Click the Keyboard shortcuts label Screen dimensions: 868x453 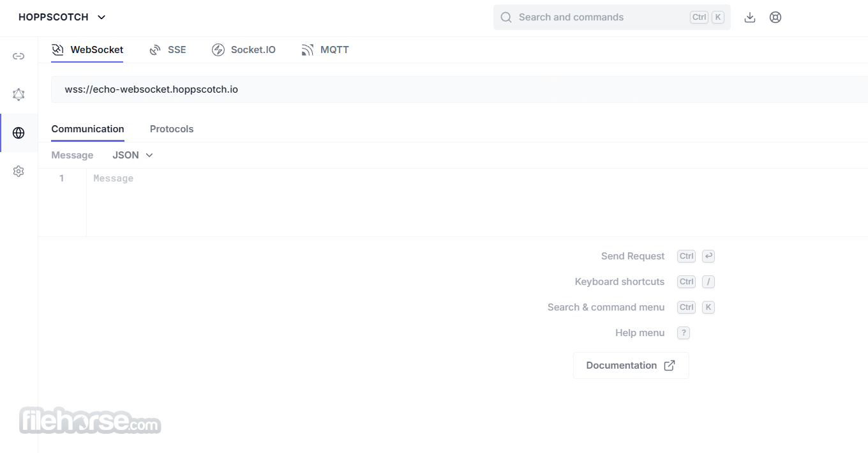[x=619, y=282]
